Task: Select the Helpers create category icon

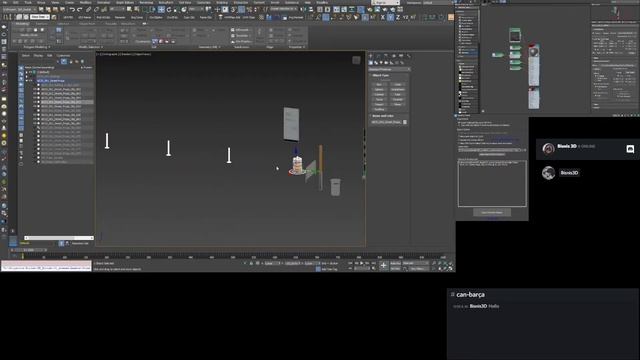Action: [392, 63]
